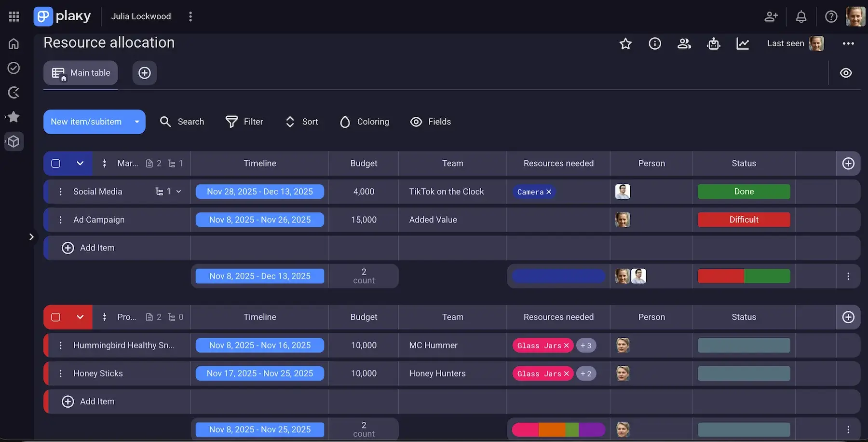Open the Fields visibility menu

pos(430,122)
